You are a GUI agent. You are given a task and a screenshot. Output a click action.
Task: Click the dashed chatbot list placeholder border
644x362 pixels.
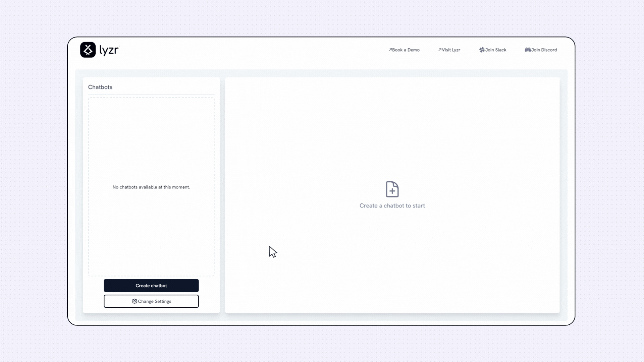coord(151,97)
